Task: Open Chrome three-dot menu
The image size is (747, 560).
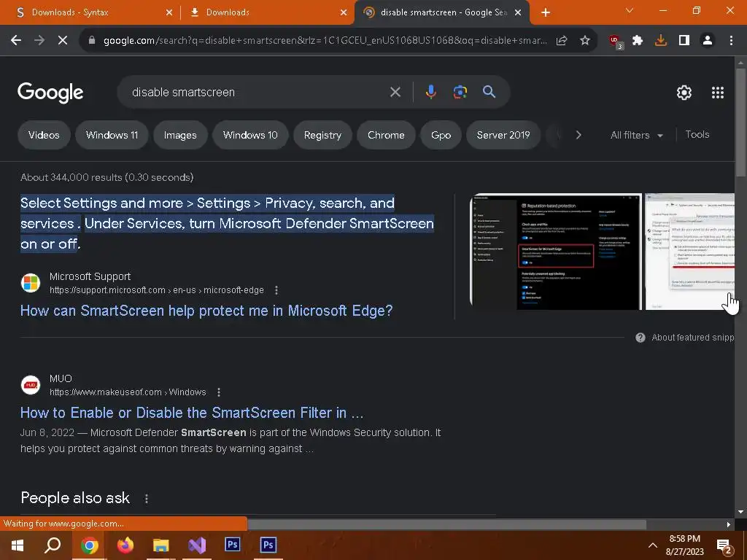Action: [x=731, y=41]
